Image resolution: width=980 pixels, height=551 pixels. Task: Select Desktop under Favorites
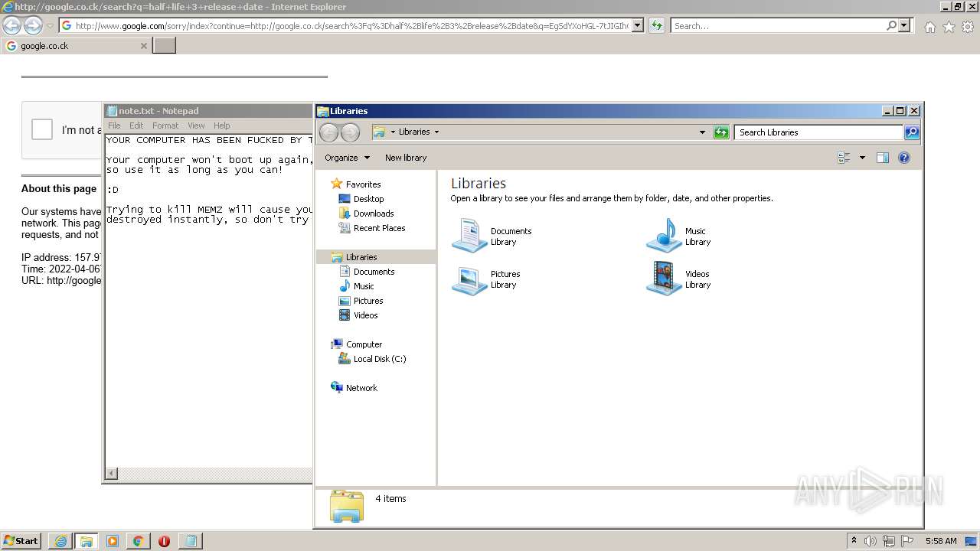point(368,199)
